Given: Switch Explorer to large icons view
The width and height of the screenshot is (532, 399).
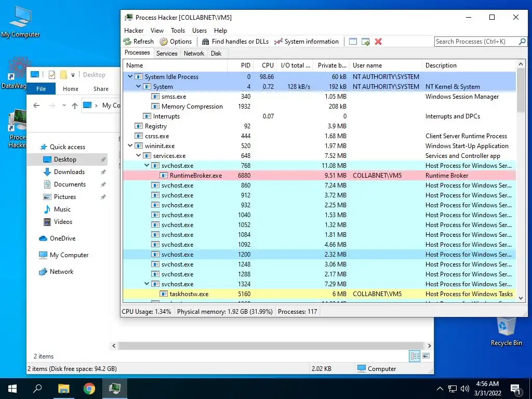Looking at the screenshot, I should (426, 356).
